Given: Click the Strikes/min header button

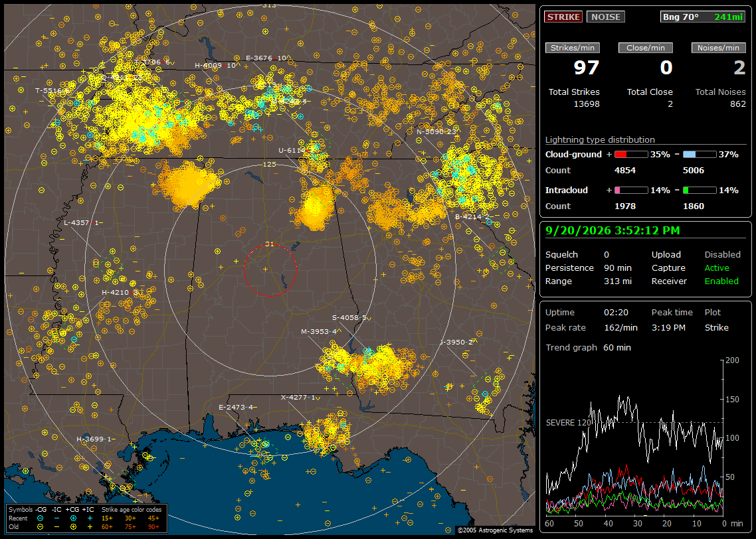Looking at the screenshot, I should (572, 48).
